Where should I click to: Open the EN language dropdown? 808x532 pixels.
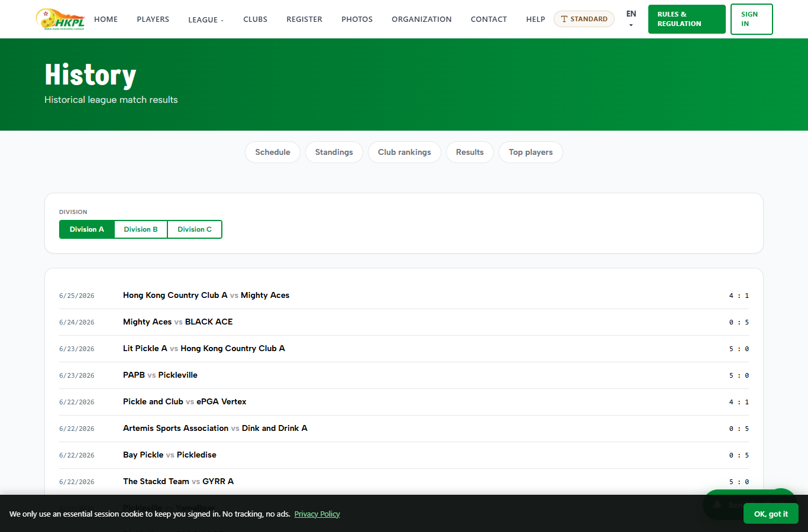click(x=631, y=19)
